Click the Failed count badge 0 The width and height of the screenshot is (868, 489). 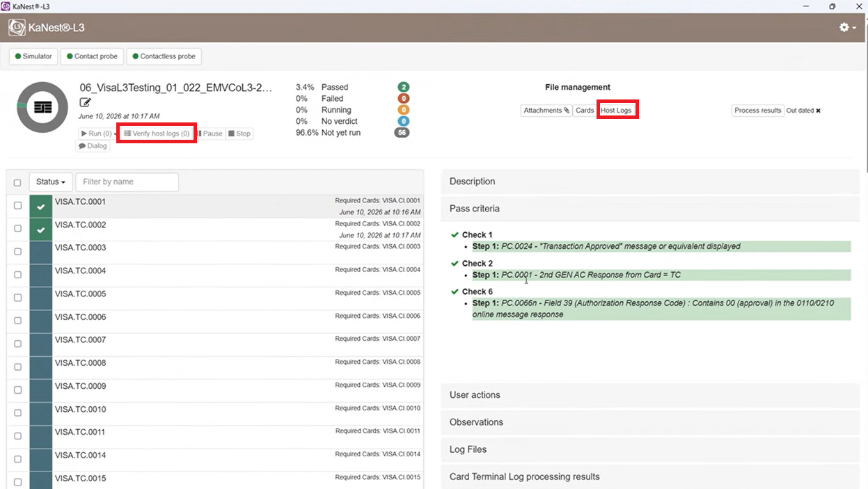pyautogui.click(x=403, y=99)
